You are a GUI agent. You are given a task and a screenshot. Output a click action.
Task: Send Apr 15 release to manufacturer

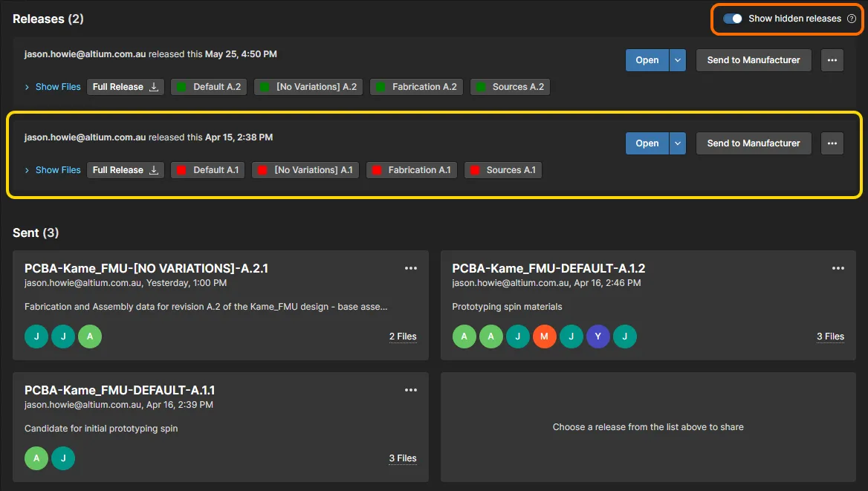(754, 143)
